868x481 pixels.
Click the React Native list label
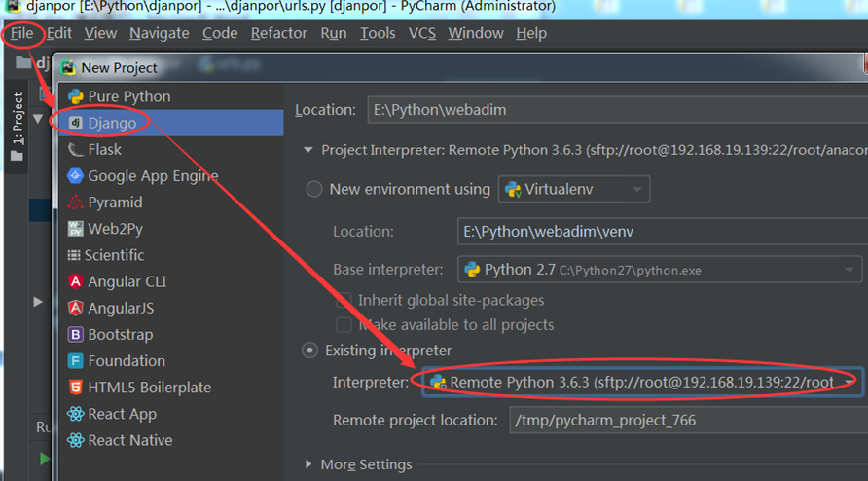[130, 440]
